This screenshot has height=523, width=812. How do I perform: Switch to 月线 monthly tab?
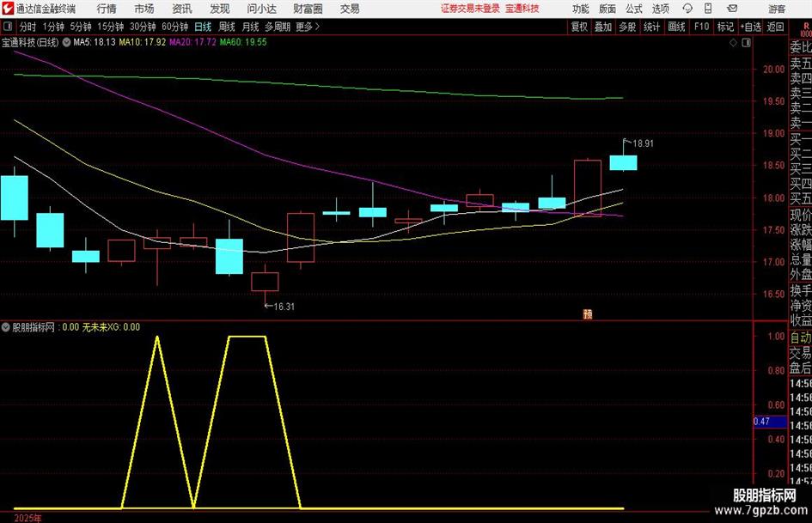coord(250,27)
